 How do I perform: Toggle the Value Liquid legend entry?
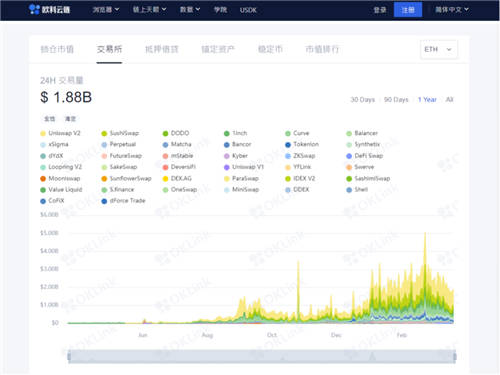[x=61, y=190]
